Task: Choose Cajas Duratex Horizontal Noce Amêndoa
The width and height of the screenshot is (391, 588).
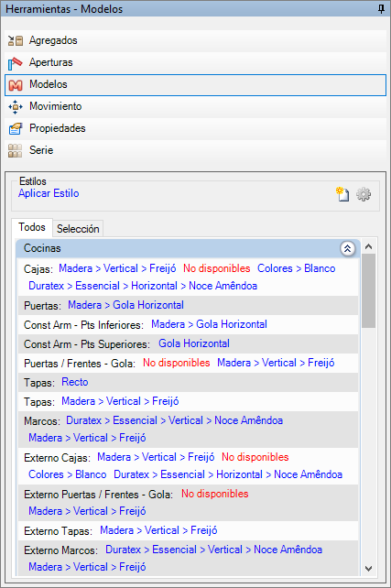Action: tap(143, 286)
